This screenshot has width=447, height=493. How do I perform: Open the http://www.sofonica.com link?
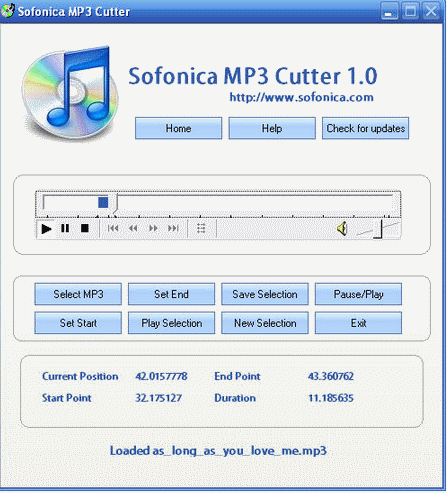coord(301,97)
